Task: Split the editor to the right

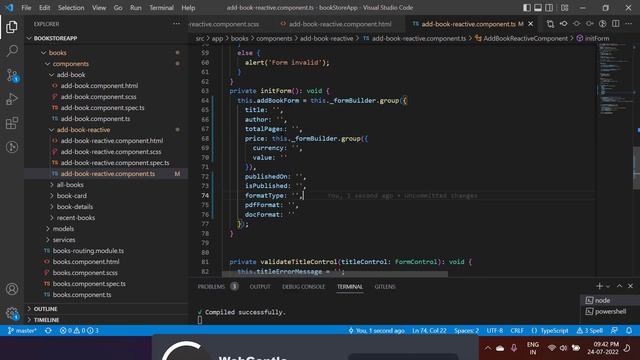Action: pyautogui.click(x=616, y=24)
